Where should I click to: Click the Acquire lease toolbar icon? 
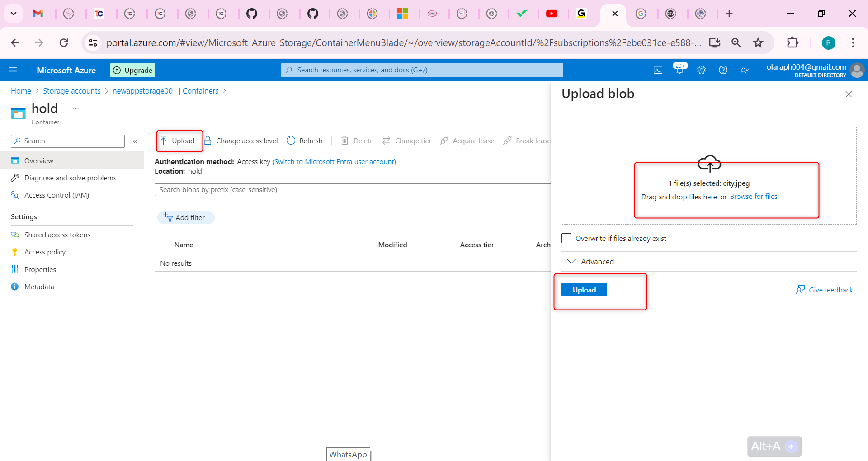(467, 141)
